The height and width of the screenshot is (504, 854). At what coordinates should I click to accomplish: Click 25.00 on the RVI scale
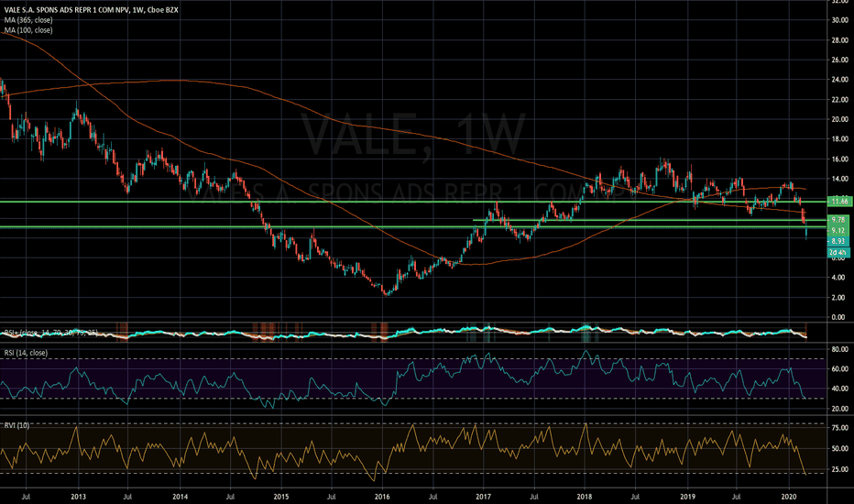840,469
